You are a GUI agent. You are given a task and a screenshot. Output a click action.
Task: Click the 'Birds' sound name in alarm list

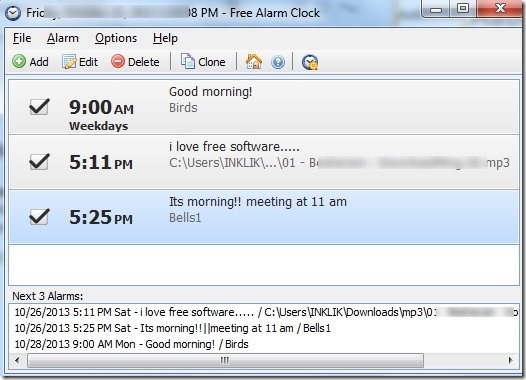pos(183,108)
